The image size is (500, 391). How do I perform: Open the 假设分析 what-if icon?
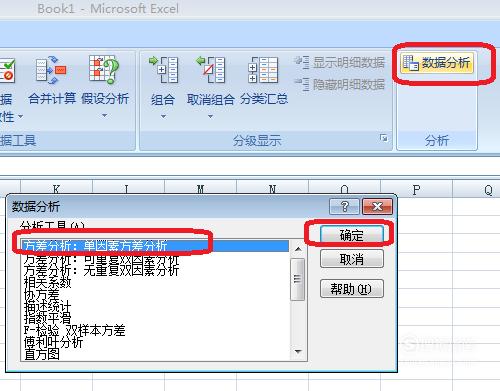pos(104,70)
